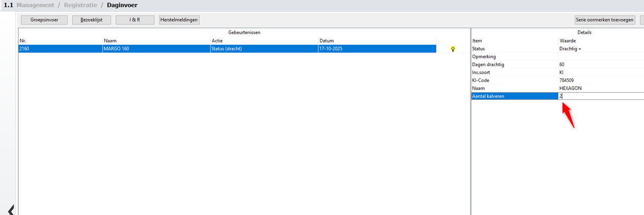644x215 pixels.
Task: Click the KI-Code value 784509
Action: [x=600, y=80]
